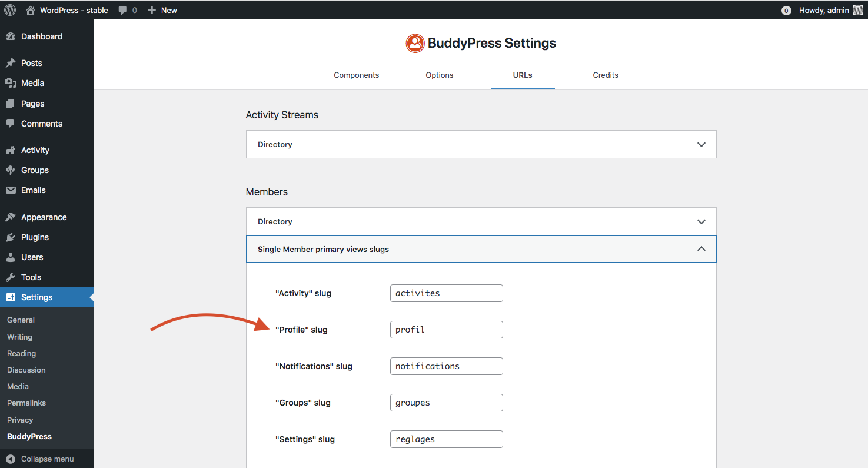Switch to the Components tab

tap(356, 75)
